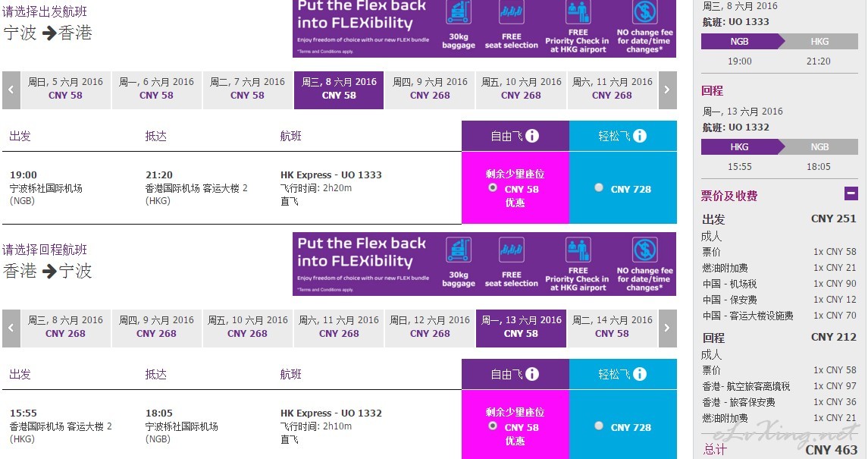The image size is (868, 459).
Task: Choose outbound date 周四 9 六月 2016
Action: [x=430, y=90]
